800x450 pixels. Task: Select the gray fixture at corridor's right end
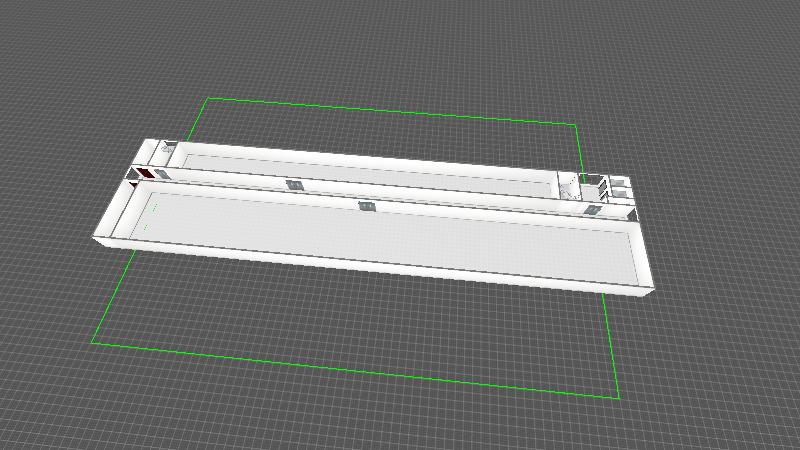[x=593, y=210]
